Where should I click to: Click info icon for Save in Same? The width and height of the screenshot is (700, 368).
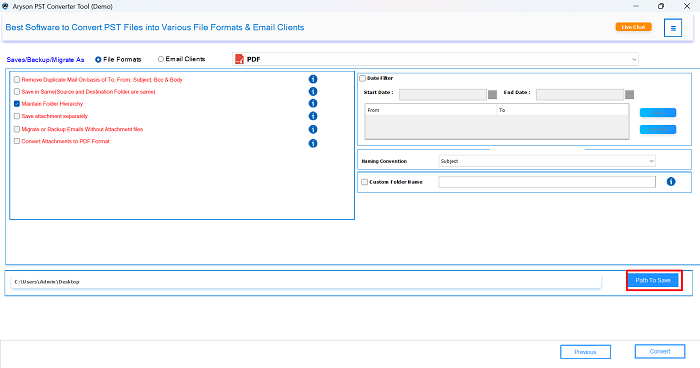tap(313, 91)
